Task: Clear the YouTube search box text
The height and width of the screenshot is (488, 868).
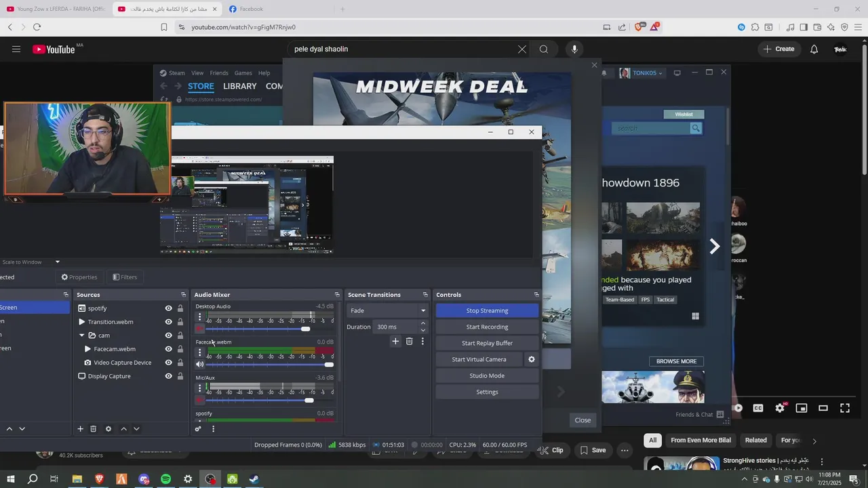Action: [x=522, y=49]
